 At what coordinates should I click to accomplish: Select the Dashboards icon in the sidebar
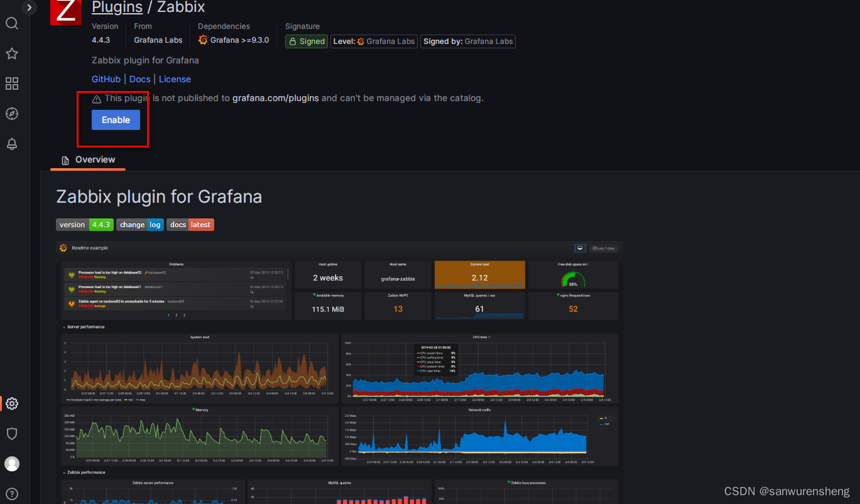point(11,83)
